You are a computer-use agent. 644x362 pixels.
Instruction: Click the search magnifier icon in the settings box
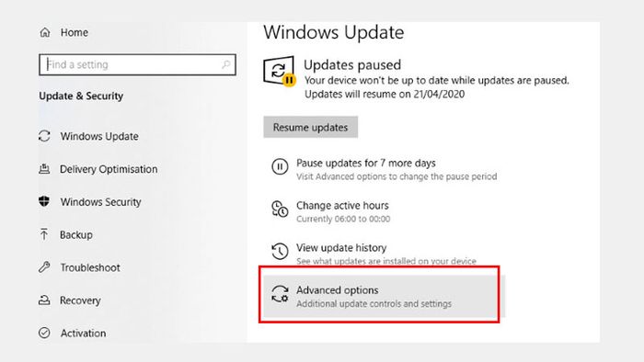coord(225,64)
